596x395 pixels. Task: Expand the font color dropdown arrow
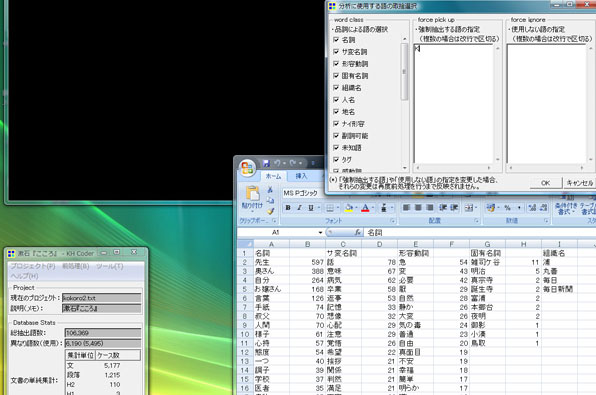(373, 208)
